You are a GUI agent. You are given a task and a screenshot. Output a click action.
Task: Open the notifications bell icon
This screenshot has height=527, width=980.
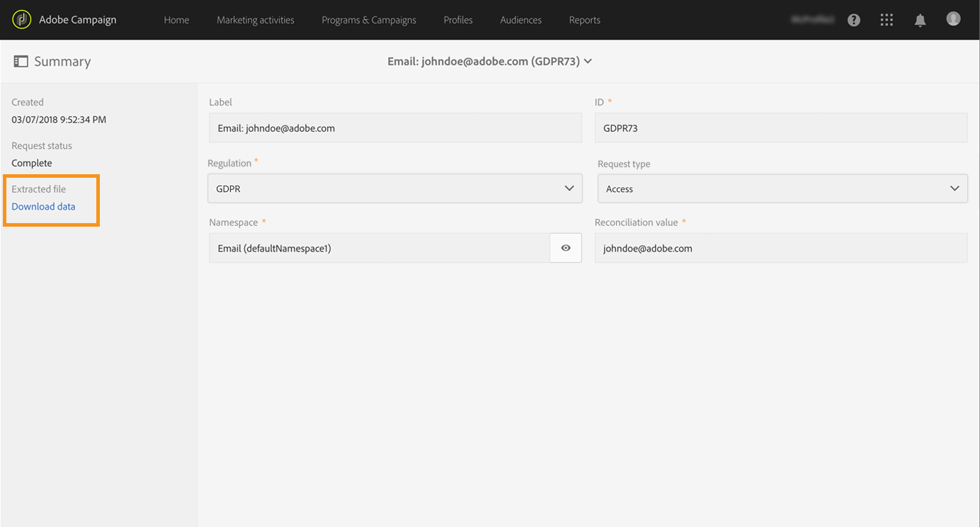[920, 20]
